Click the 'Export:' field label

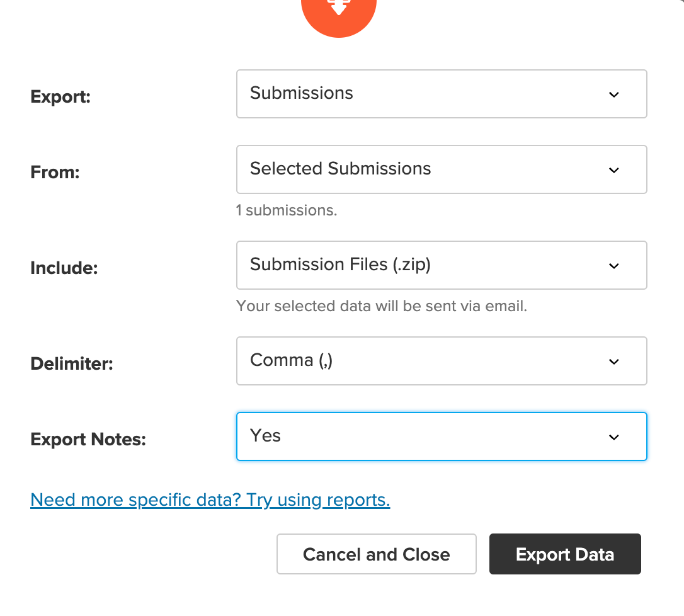pos(60,96)
